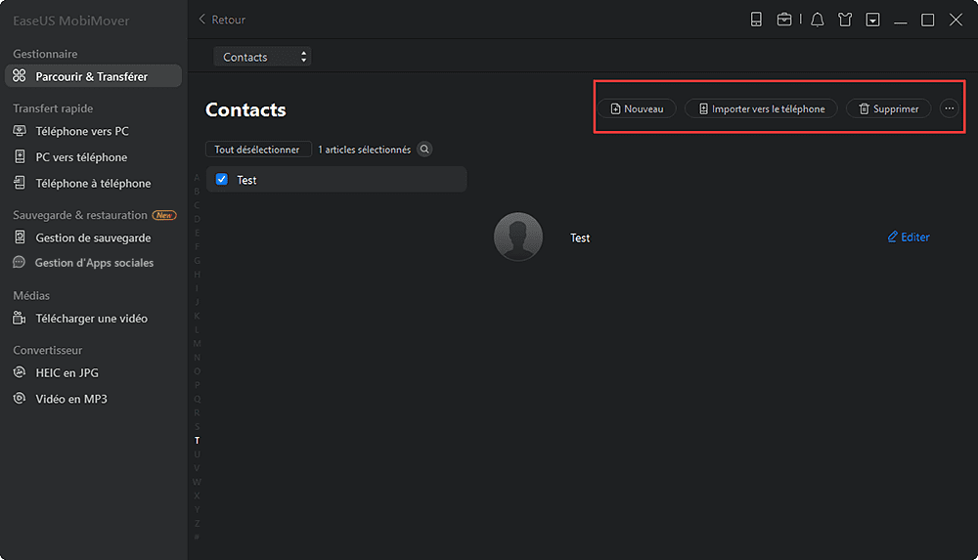The height and width of the screenshot is (560, 978).
Task: Open HEIC en JPG converter
Action: coord(67,372)
